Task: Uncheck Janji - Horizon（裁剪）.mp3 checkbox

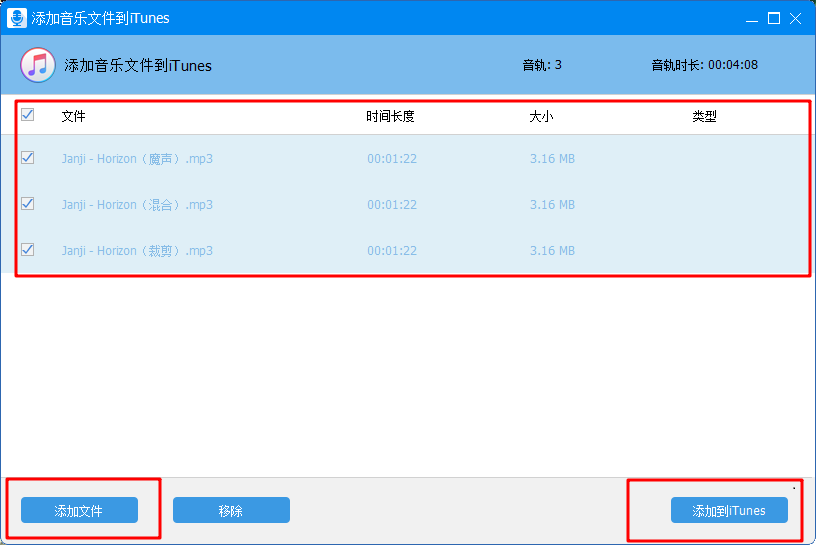Action: click(x=28, y=250)
